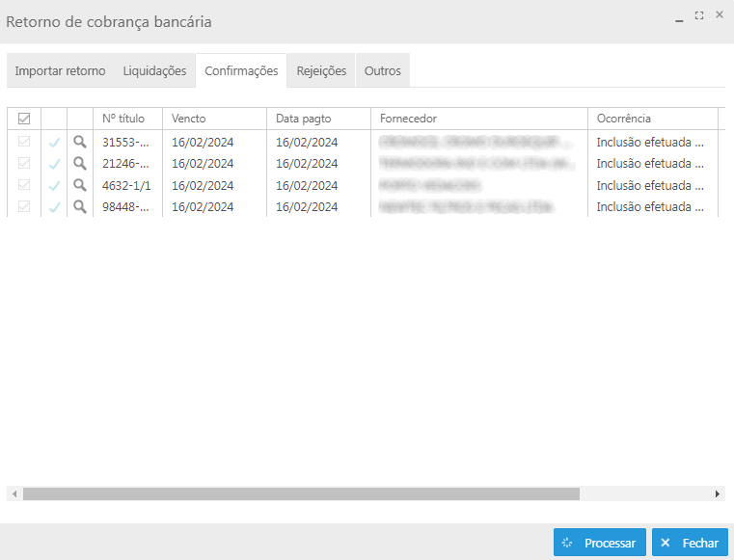Image resolution: width=734 pixels, height=560 pixels.
Task: Toggle the checkbox for row 4632-1/1
Action: [24, 185]
